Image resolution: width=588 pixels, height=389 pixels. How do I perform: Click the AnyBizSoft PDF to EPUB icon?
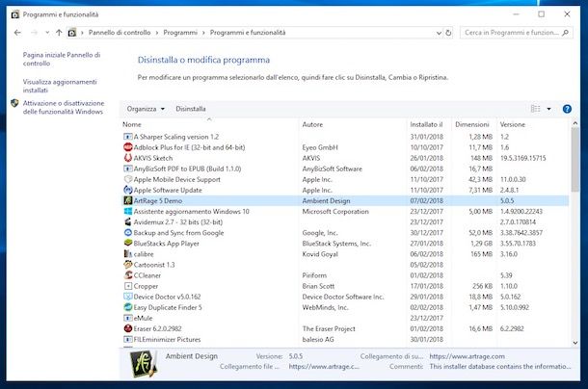[128, 169]
